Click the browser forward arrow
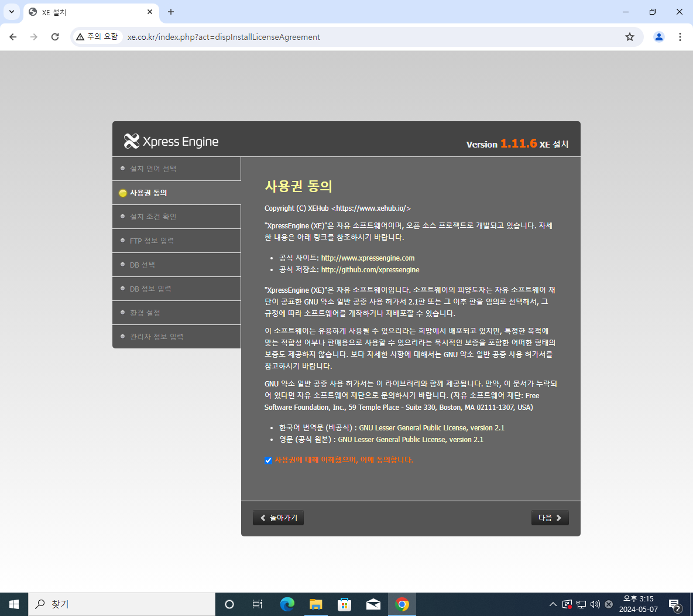The width and height of the screenshot is (693, 616). click(34, 37)
